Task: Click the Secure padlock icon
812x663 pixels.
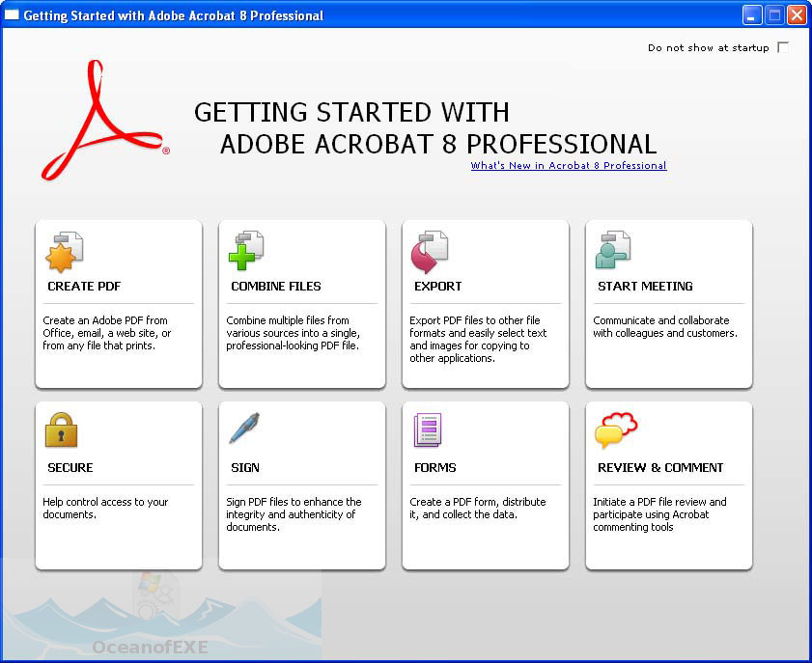Action: (x=61, y=429)
